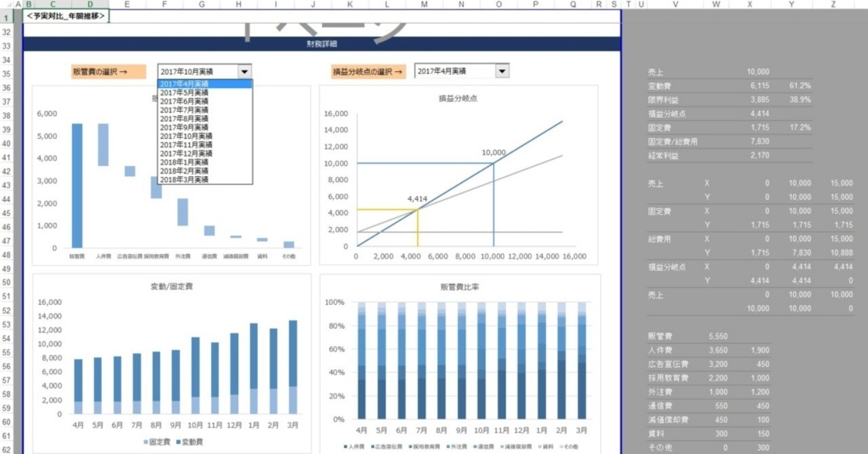868x454 pixels.
Task: Click the 3,885 value cell
Action: (759, 100)
